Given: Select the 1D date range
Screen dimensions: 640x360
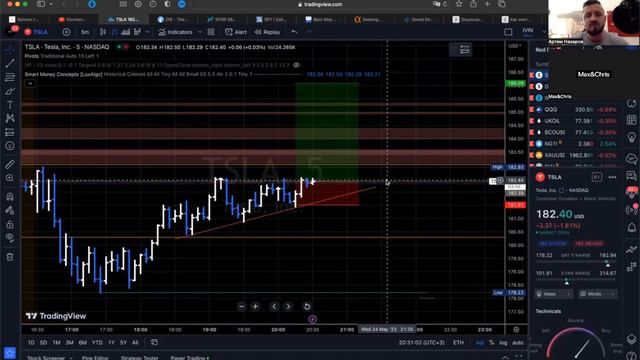Looking at the screenshot, I should point(31,342).
